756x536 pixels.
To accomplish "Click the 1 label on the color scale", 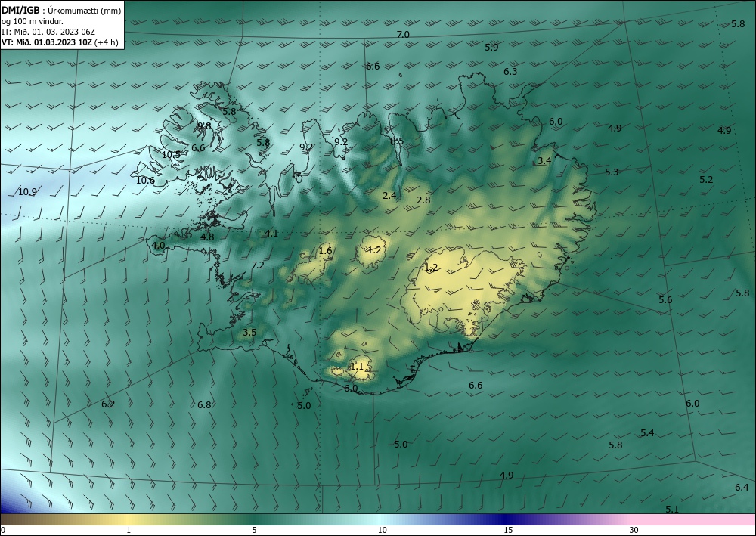I will [129, 530].
